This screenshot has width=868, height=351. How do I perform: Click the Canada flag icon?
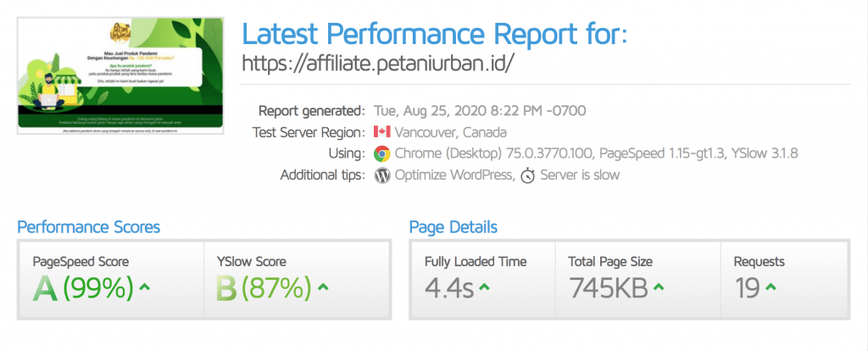382,132
